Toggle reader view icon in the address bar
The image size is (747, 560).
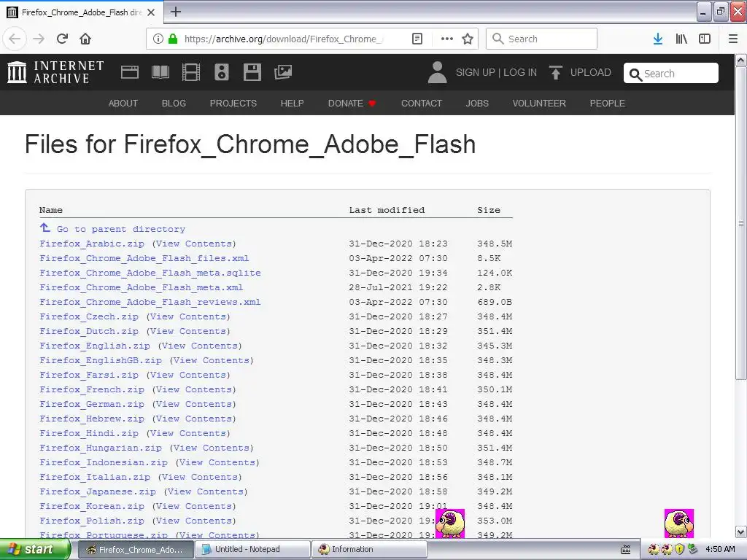pos(417,39)
